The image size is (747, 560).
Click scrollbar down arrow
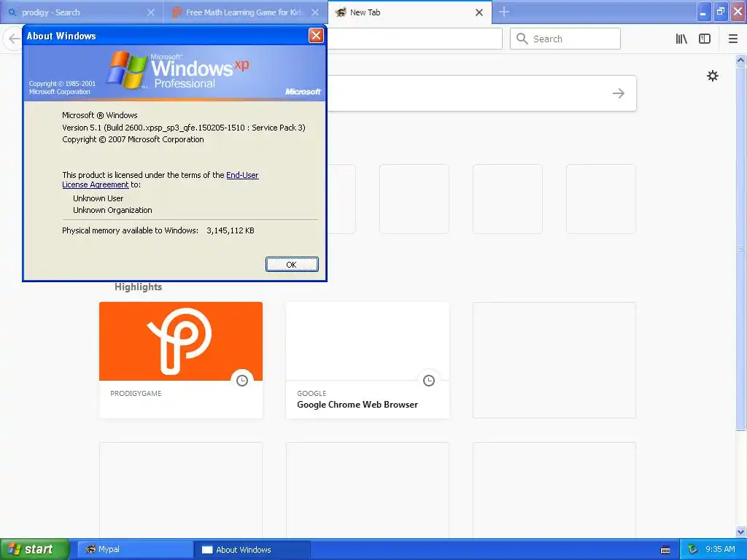740,532
